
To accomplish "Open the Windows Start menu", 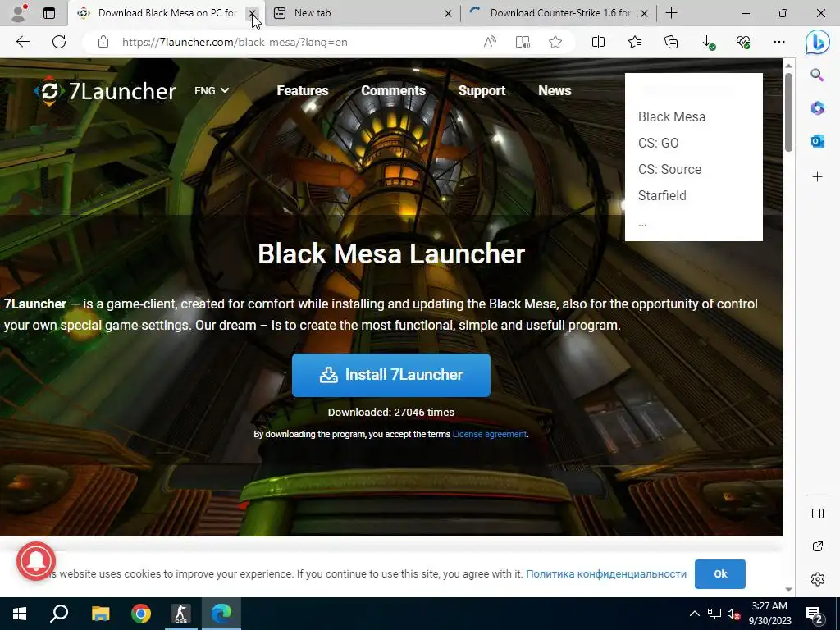I will click(20, 614).
